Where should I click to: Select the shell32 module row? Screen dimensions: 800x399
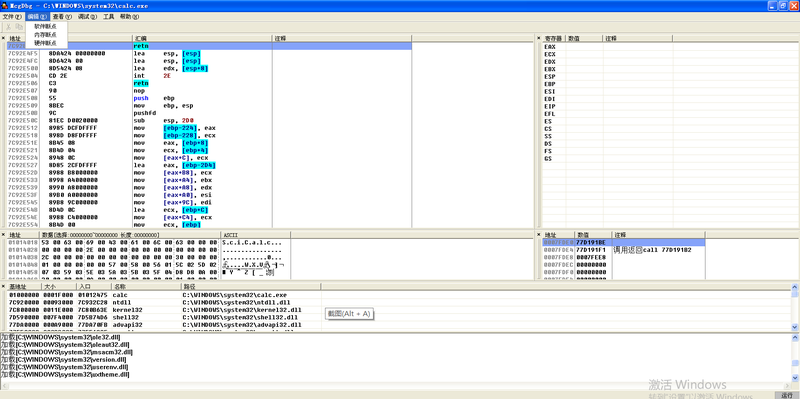click(164, 317)
